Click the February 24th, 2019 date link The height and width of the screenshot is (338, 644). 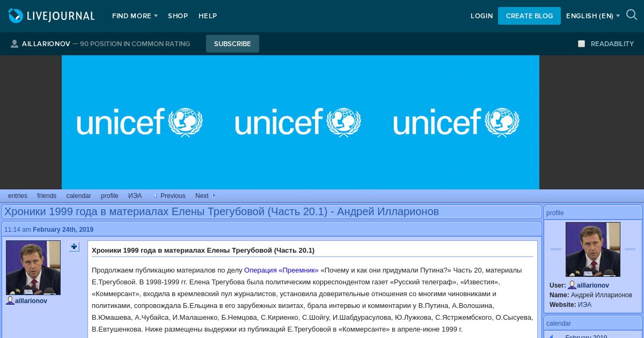point(63,230)
